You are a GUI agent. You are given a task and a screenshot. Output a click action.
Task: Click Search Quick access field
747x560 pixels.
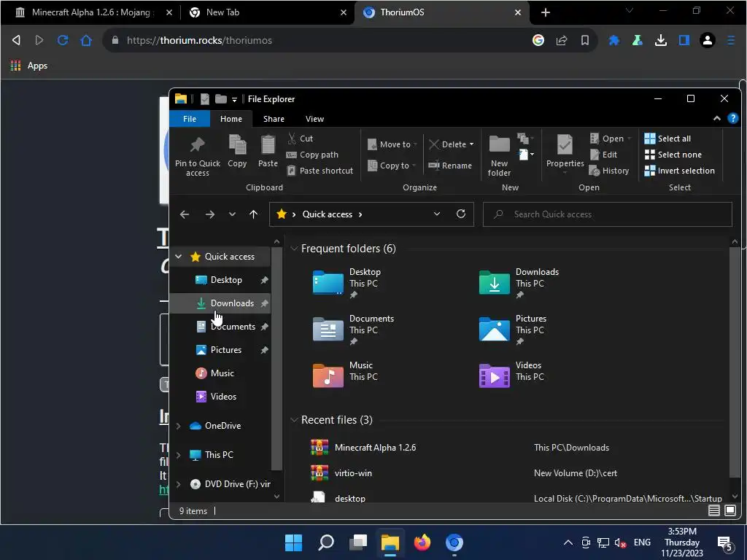(x=608, y=214)
